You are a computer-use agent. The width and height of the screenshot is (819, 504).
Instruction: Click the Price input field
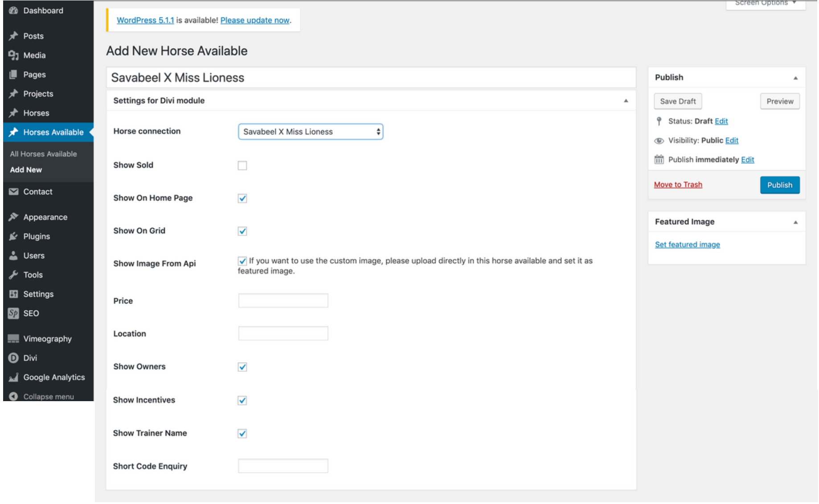(283, 301)
